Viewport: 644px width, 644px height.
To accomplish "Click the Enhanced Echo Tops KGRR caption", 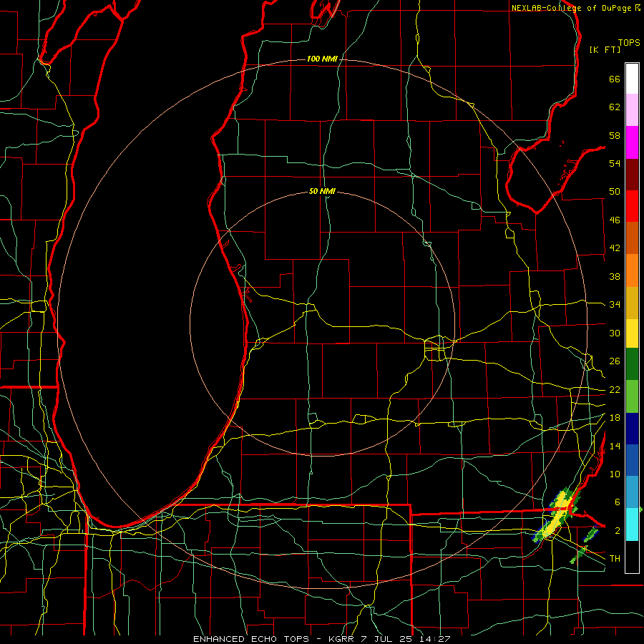I will tap(321, 639).
